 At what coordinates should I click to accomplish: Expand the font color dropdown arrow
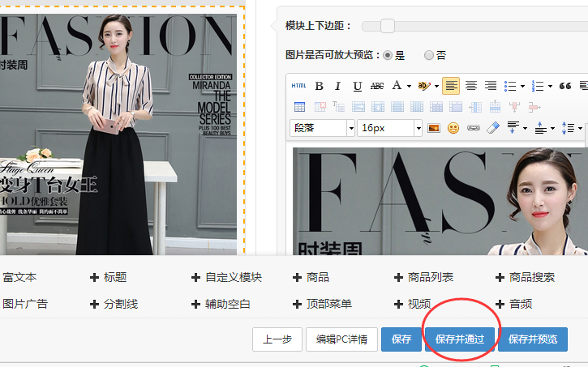[410, 86]
